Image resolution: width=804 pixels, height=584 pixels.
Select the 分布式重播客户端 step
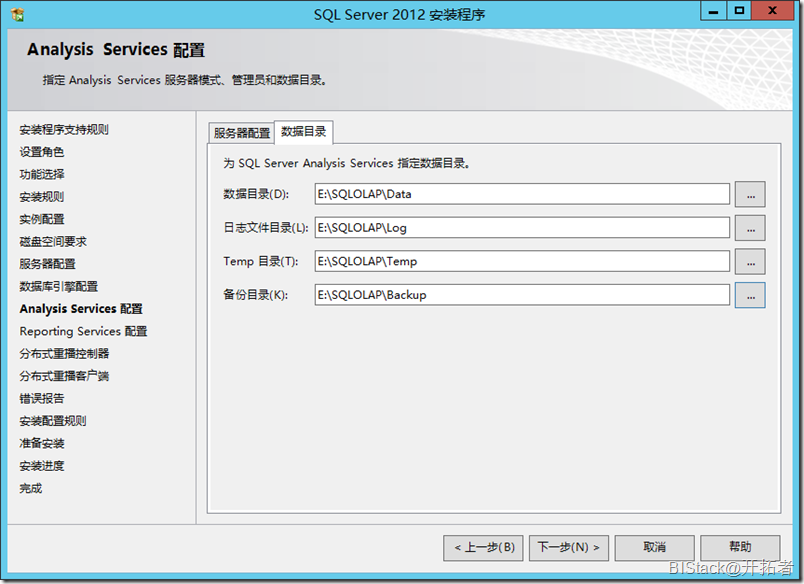65,376
